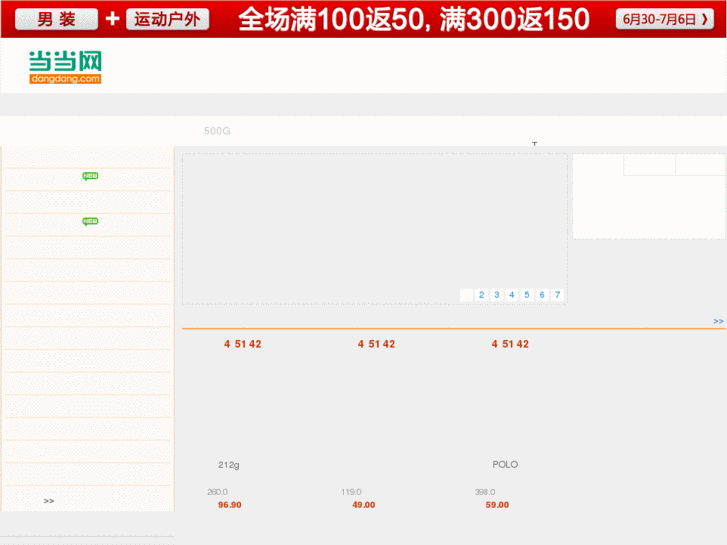Go to slide 3 in carousel
This screenshot has height=545, width=727.
click(x=497, y=295)
